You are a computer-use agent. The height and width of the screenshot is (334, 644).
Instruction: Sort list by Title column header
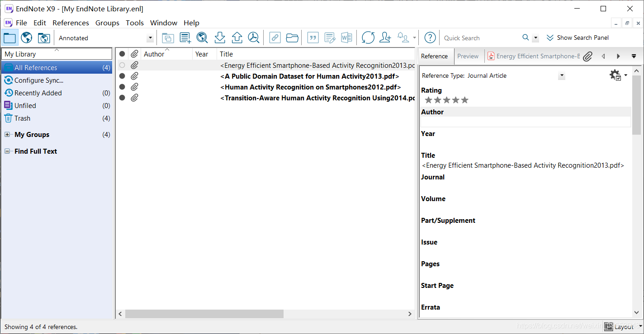pos(316,54)
